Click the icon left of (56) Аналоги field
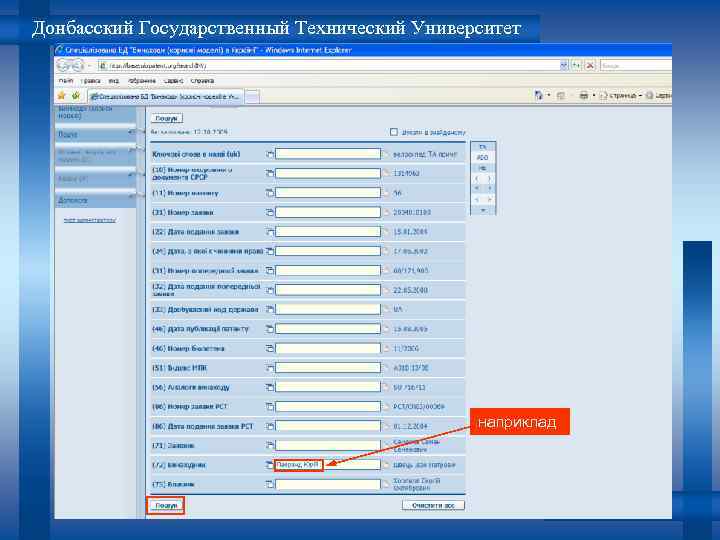 (270, 387)
